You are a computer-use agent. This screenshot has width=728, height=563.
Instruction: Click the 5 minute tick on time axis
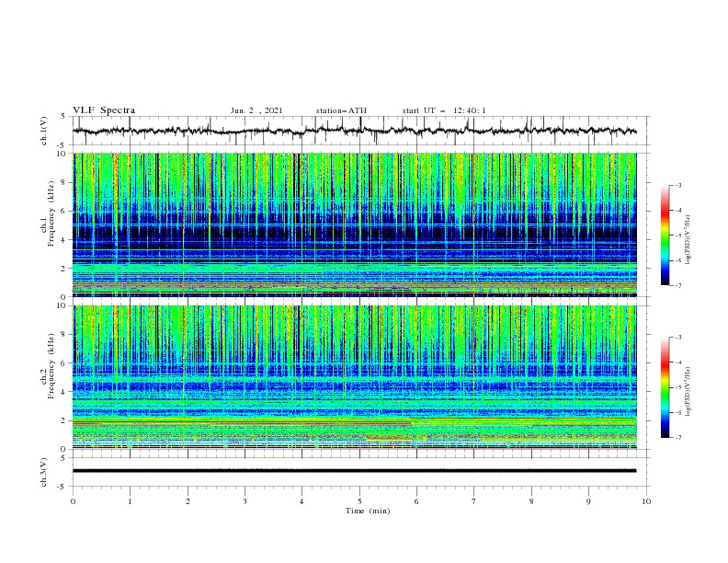[359, 501]
